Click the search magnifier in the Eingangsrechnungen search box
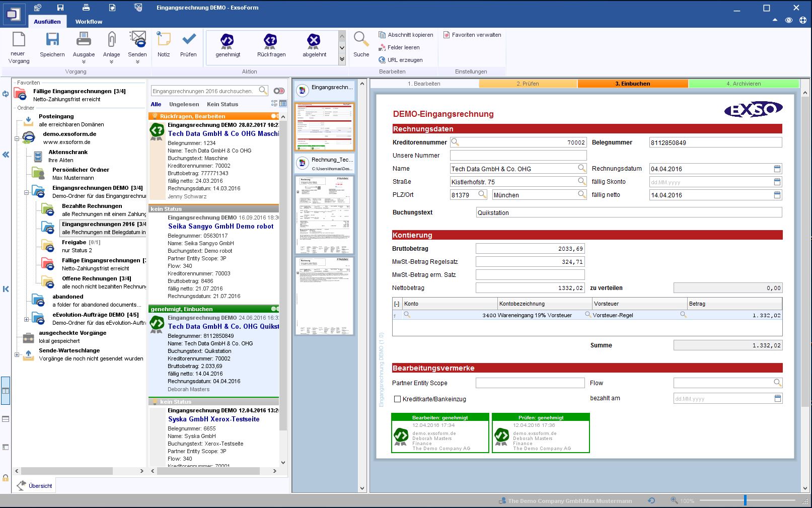 click(x=263, y=91)
